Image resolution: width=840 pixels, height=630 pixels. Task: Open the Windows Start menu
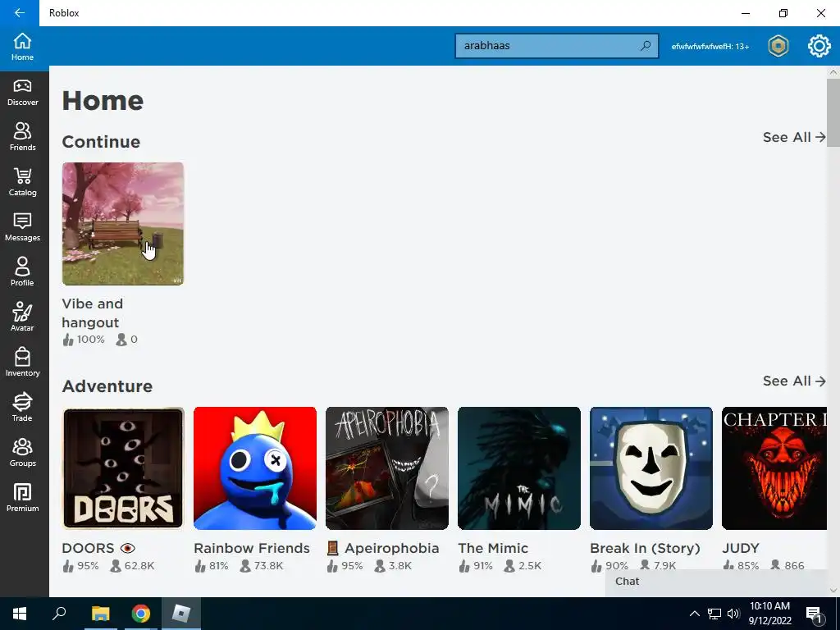20,614
